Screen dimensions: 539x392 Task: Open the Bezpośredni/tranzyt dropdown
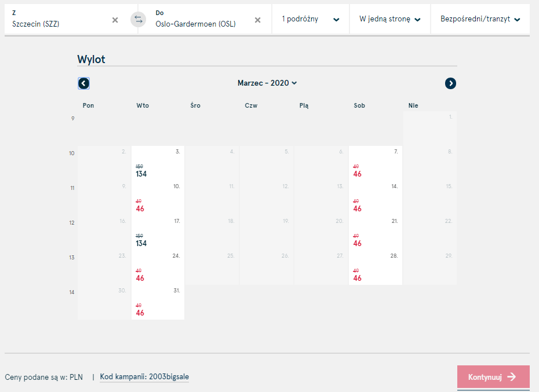point(480,19)
